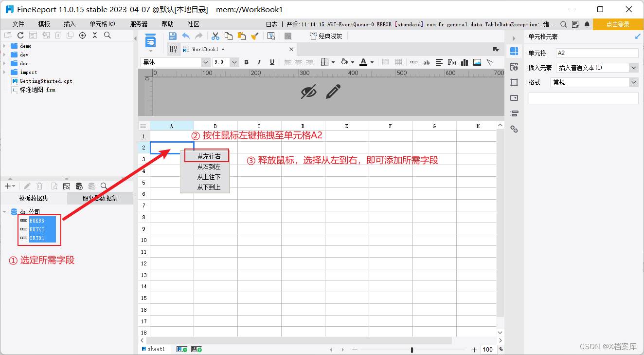This screenshot has height=355, width=644.
Task: Open the 日志 log link
Action: 272,24
